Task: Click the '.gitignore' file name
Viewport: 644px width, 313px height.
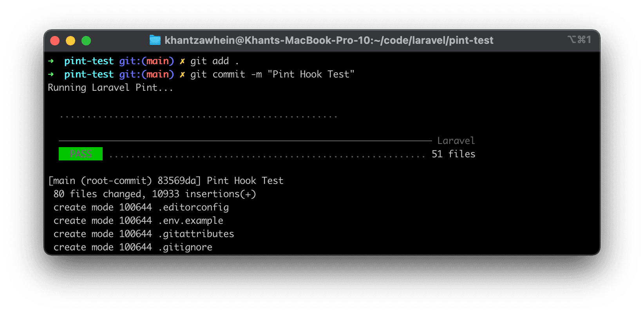Action: point(185,247)
